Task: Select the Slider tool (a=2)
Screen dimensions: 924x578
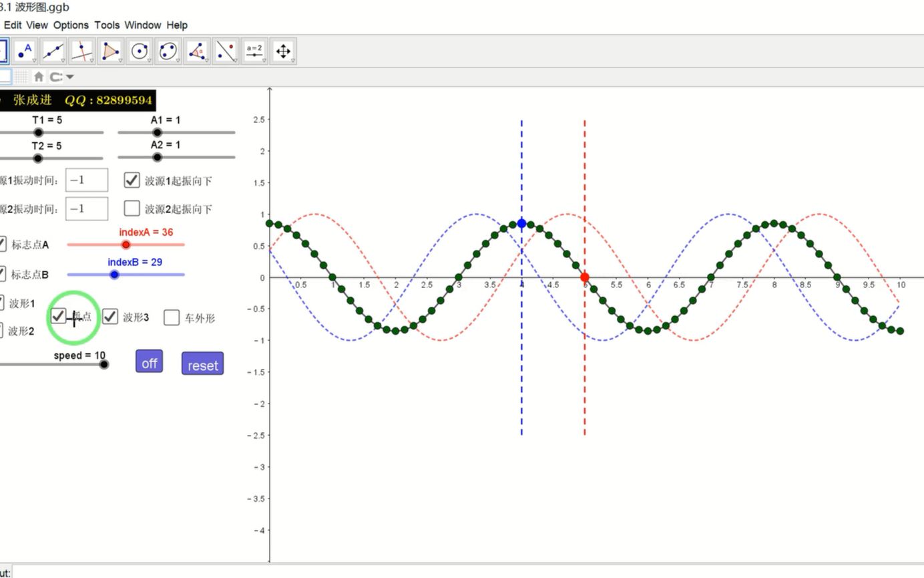Action: tap(255, 51)
